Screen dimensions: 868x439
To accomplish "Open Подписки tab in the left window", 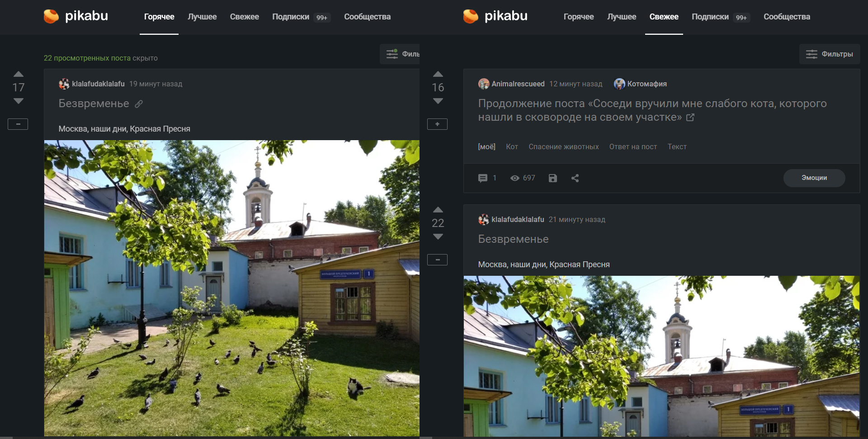I will coord(291,17).
